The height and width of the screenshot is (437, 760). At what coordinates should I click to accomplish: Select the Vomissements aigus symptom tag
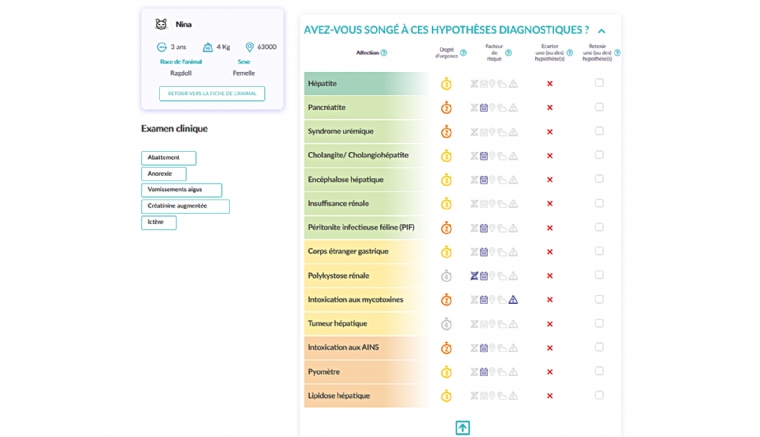181,190
